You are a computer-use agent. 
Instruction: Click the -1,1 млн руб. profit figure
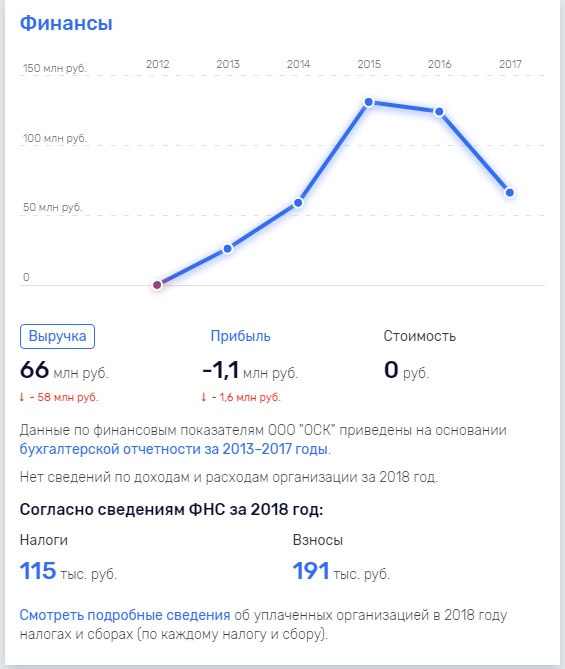[x=250, y=370]
